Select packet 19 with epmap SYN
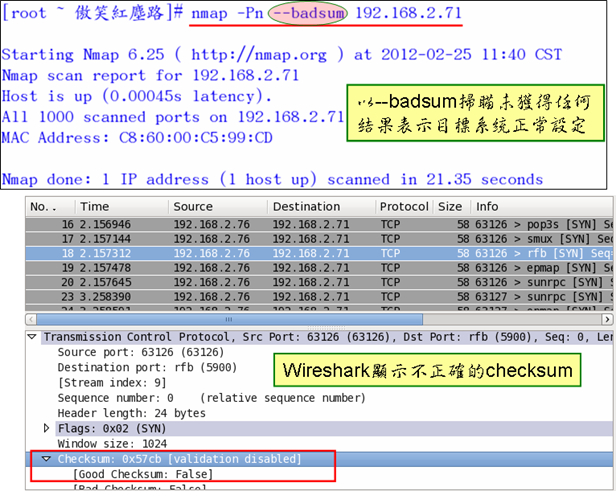The width and height of the screenshot is (616, 491). click(x=319, y=268)
